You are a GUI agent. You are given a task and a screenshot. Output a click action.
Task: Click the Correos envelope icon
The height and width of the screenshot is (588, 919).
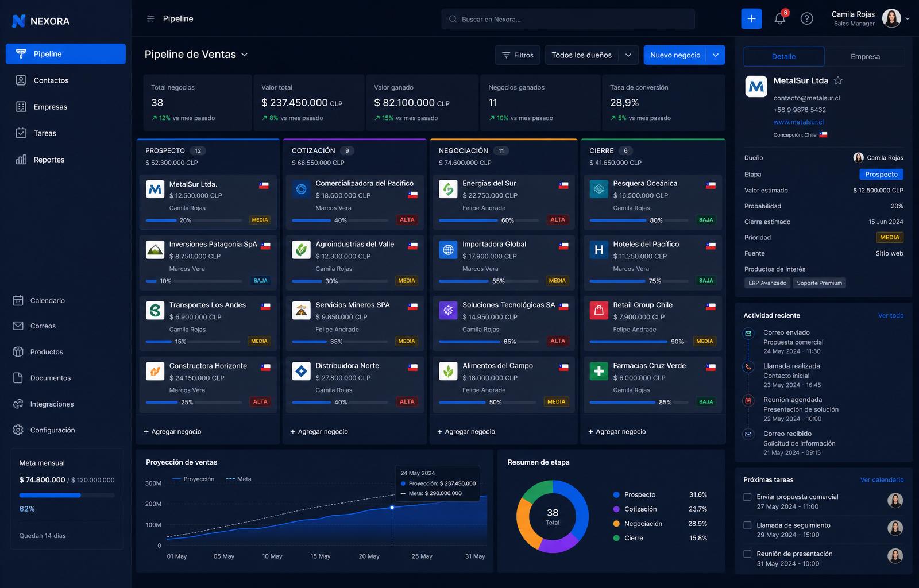point(18,326)
